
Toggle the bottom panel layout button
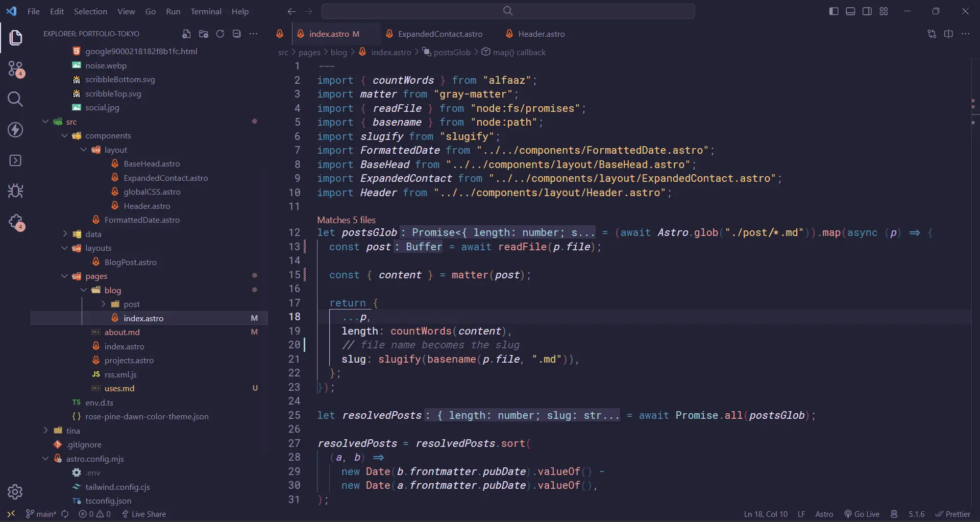850,11
